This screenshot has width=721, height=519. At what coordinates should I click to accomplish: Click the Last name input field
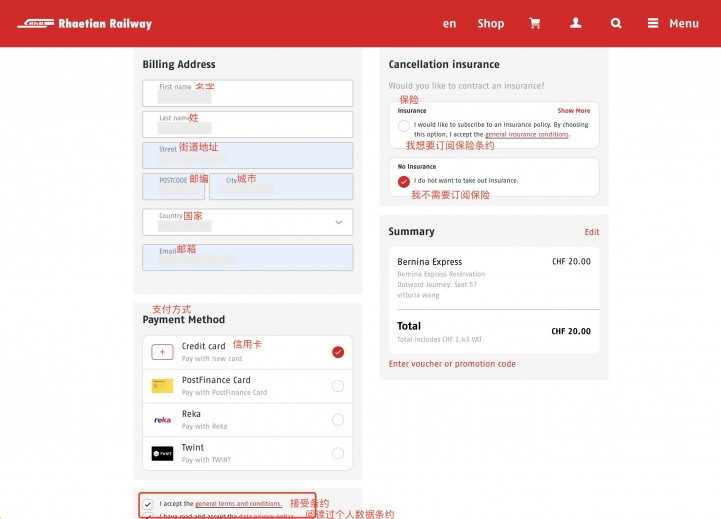[248, 124]
